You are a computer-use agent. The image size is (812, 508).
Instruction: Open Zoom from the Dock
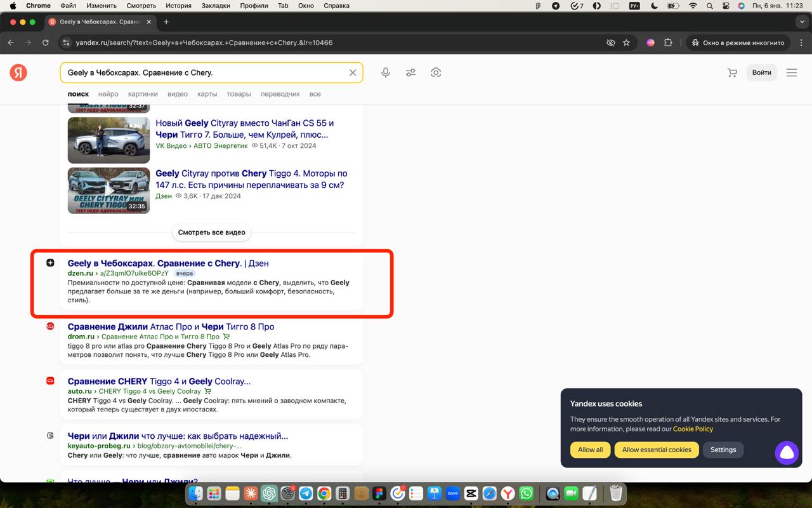coord(453,493)
